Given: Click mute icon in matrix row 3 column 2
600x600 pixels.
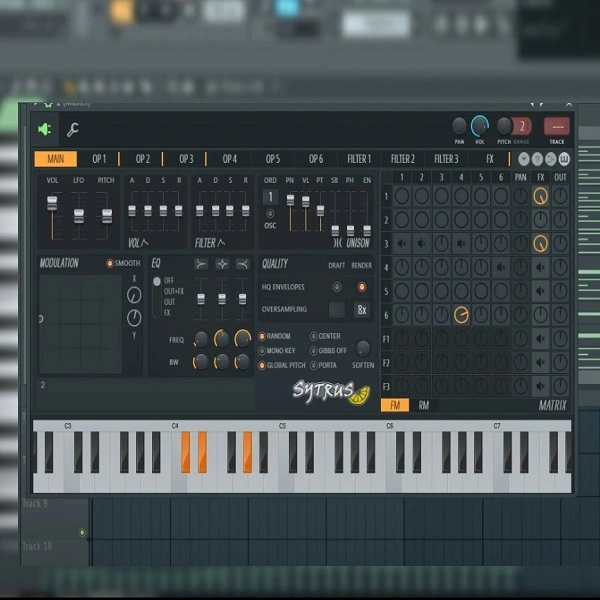Looking at the screenshot, I should (422, 243).
